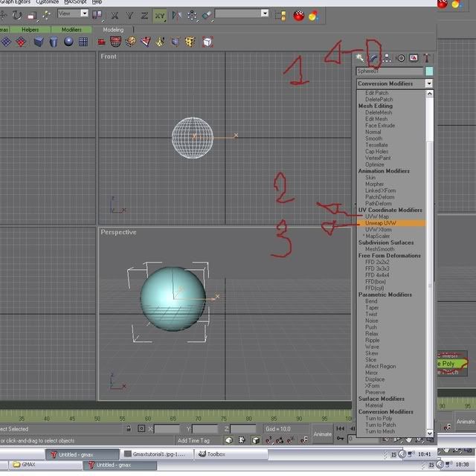The width and height of the screenshot is (476, 476).
Task: Toggle the Z axis constraint
Action: pyautogui.click(x=144, y=15)
